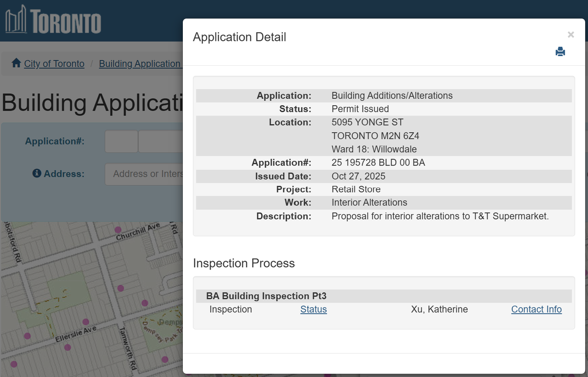Focus the second Application# input box
Viewport: 588px width, 377px height.
click(x=161, y=141)
